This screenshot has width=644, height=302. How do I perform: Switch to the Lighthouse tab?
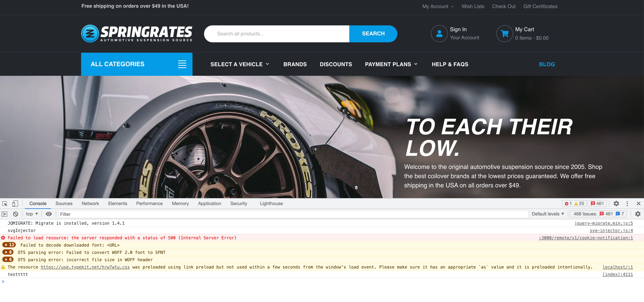click(271, 204)
